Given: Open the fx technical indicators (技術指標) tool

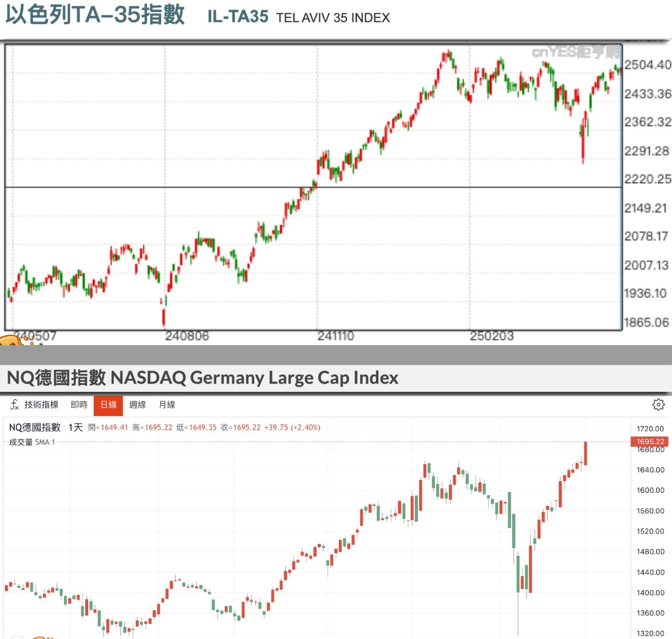Looking at the screenshot, I should (34, 404).
